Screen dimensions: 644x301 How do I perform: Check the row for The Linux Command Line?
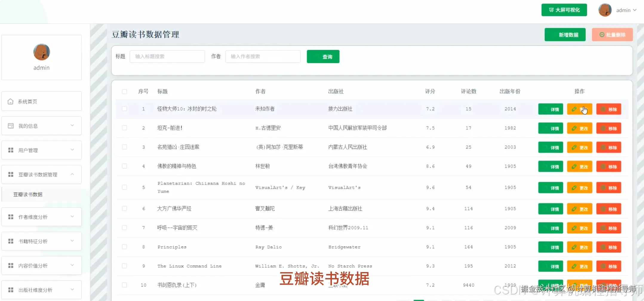click(125, 266)
